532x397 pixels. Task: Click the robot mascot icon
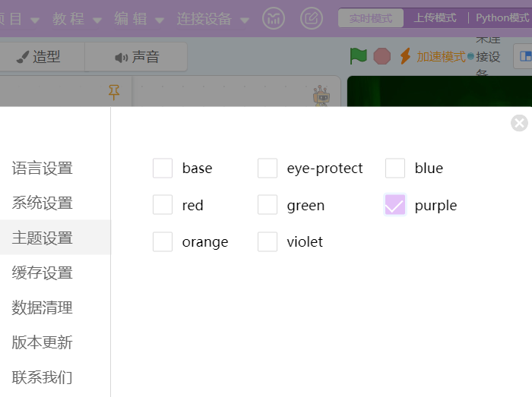[x=321, y=96]
